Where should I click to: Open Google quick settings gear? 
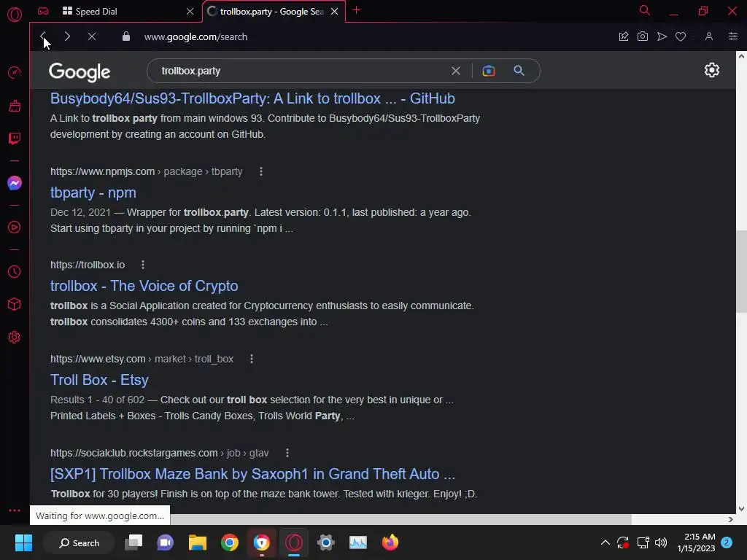(x=712, y=70)
